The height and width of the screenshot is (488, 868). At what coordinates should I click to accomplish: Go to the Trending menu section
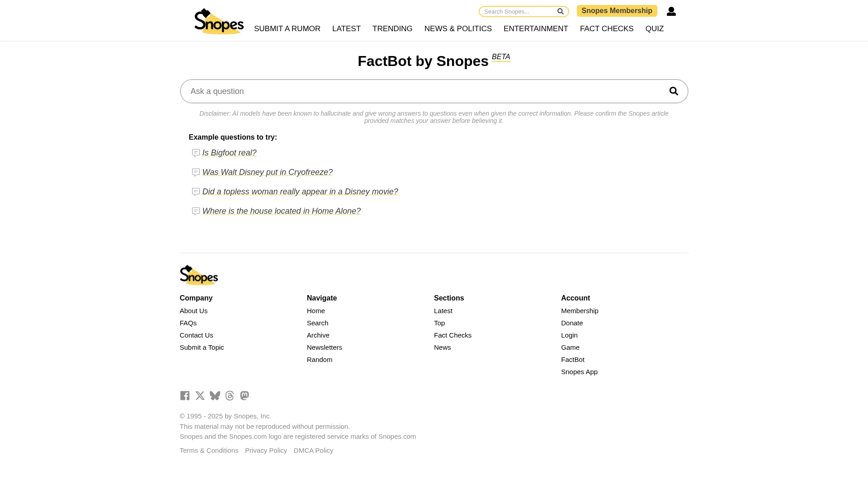(392, 29)
